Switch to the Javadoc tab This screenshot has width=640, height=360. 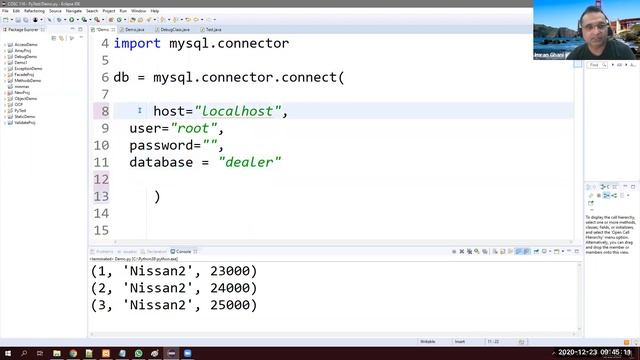[127, 251]
